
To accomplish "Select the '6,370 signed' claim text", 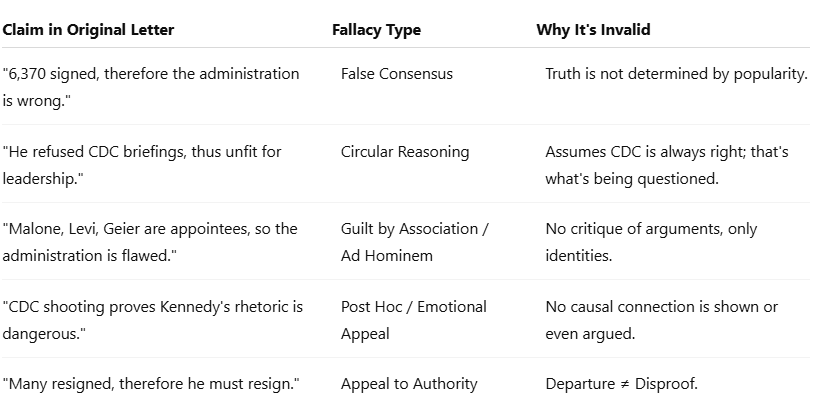I will point(150,85).
